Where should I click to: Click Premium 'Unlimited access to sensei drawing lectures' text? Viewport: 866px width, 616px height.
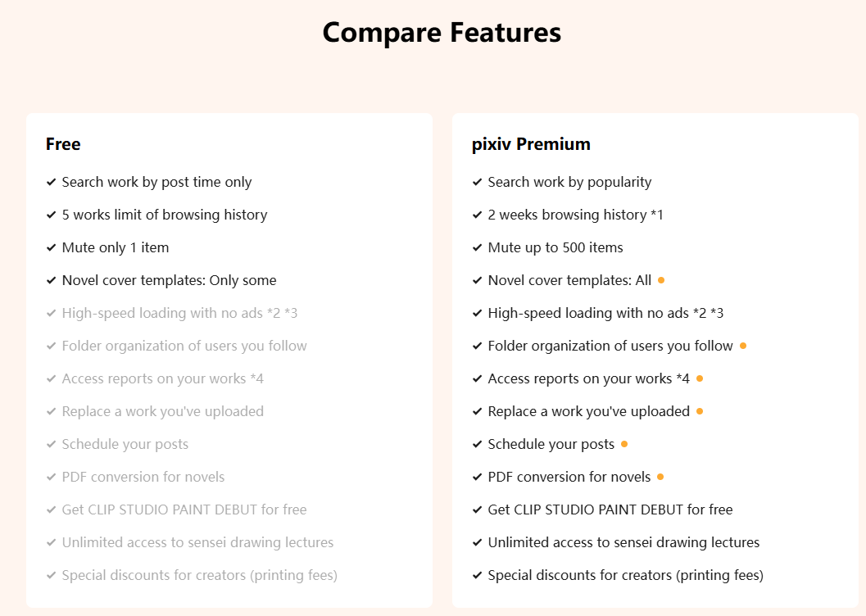coord(623,542)
